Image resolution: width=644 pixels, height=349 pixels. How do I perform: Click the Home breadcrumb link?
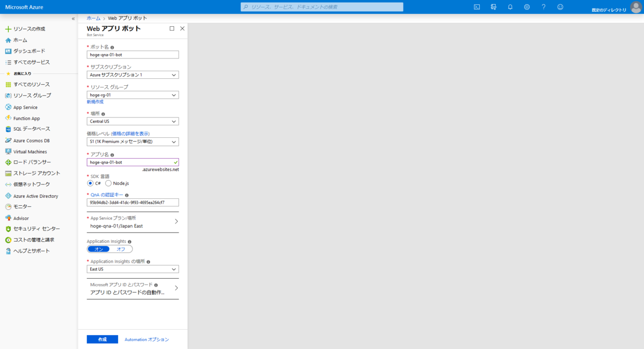(93, 18)
